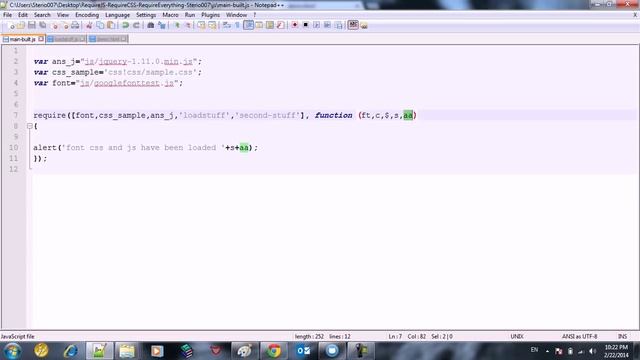The width and height of the screenshot is (640, 360).
Task: Save the current file via toolbar
Action: (31, 25)
